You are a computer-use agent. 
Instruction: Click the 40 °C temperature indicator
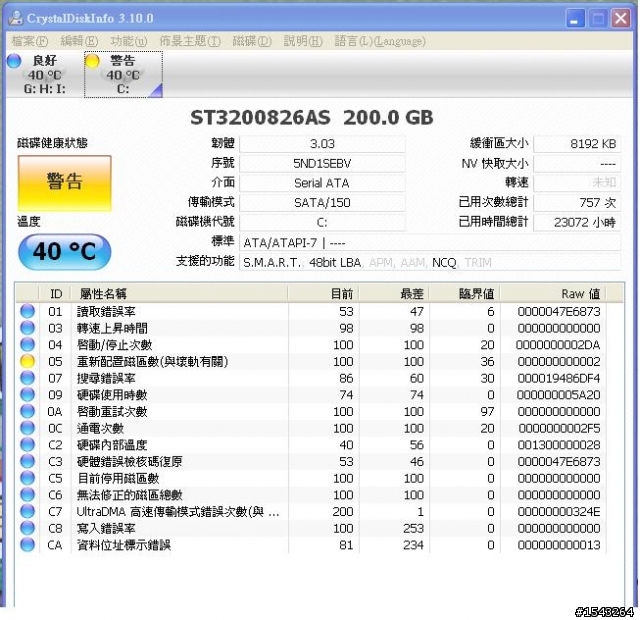point(64,251)
